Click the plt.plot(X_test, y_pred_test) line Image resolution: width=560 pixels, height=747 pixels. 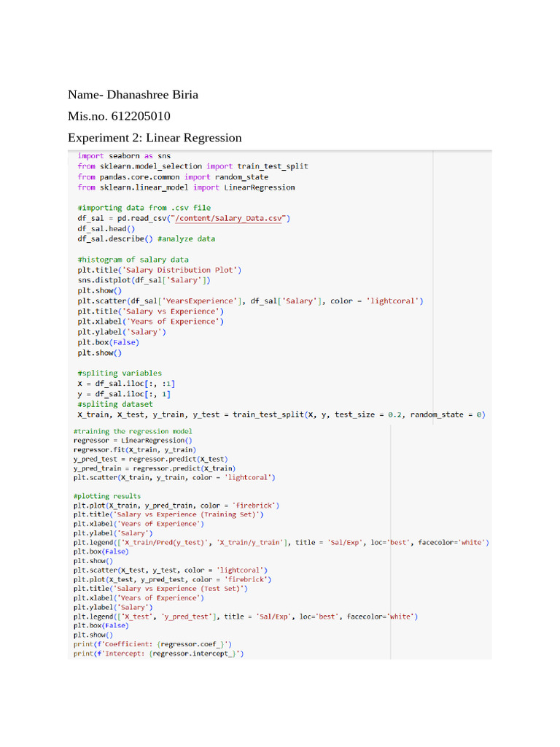pos(172,580)
